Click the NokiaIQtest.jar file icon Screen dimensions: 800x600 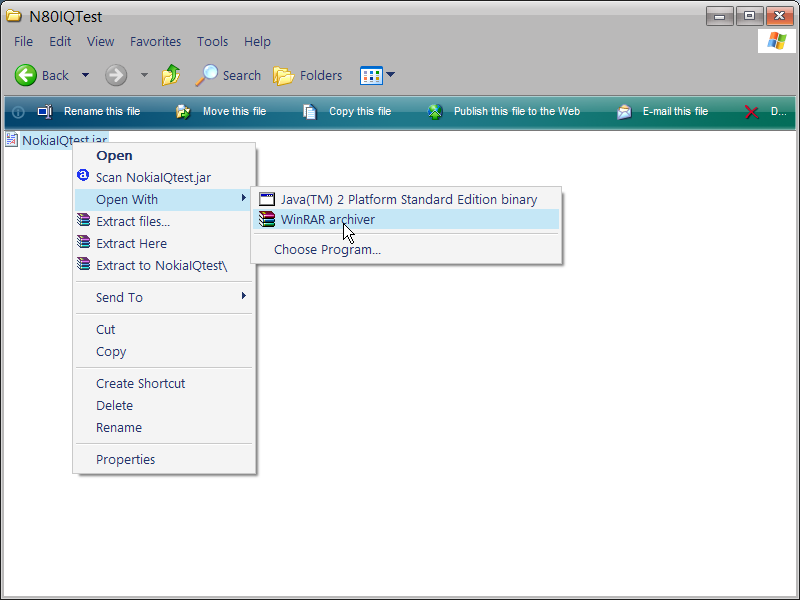click(12, 139)
